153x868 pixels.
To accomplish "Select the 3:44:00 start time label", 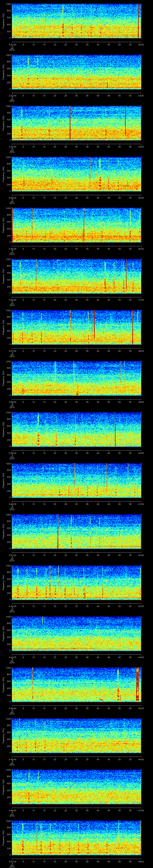I will 12,708.
